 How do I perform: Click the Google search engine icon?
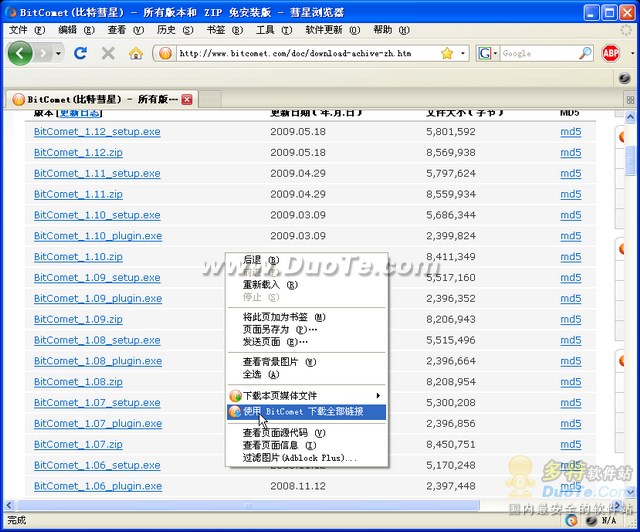tap(485, 53)
